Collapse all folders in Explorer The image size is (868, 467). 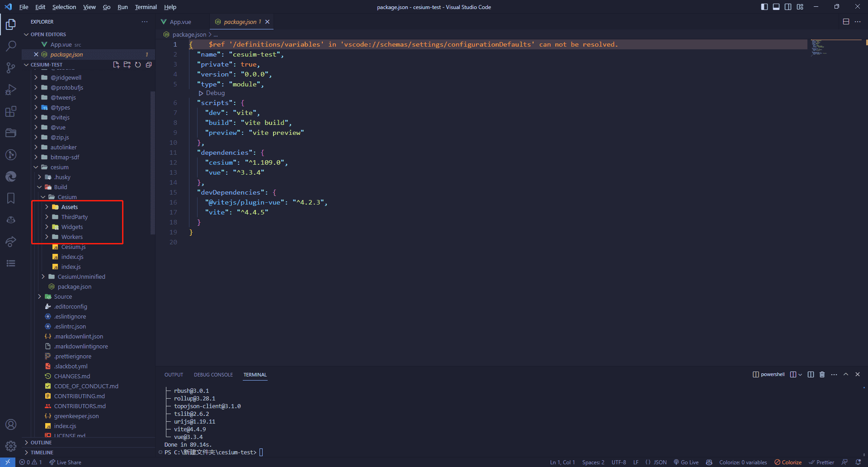(x=149, y=65)
